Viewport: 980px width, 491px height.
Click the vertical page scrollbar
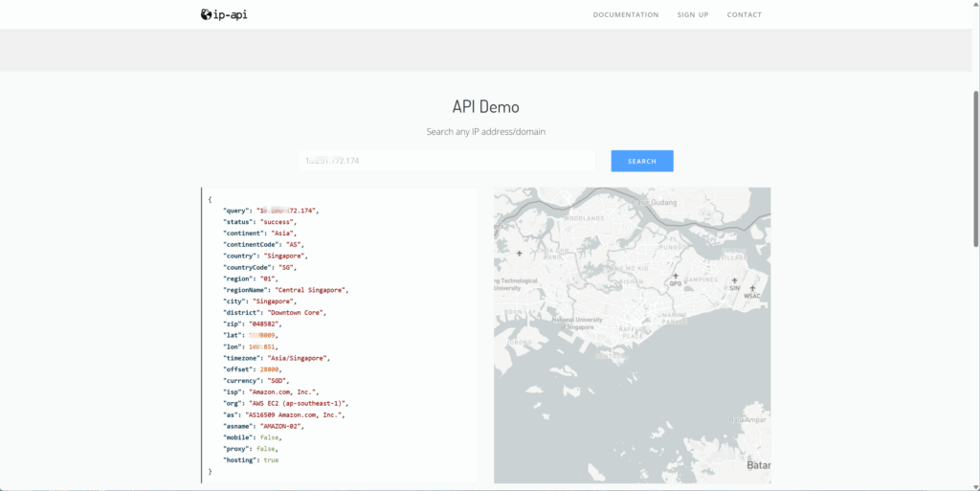tap(976, 168)
